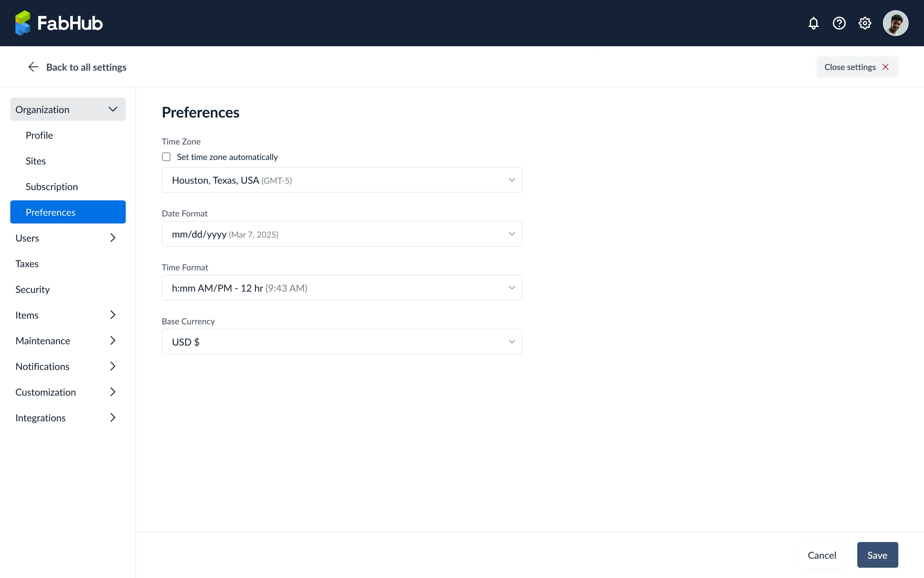Expand the Users section
The width and height of the screenshot is (924, 578).
click(68, 238)
